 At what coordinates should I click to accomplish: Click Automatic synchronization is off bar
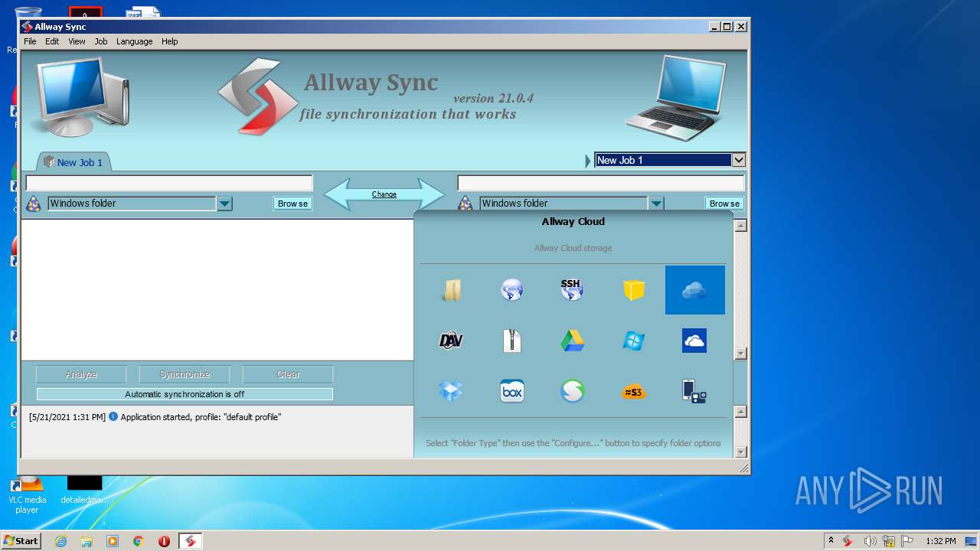[185, 394]
